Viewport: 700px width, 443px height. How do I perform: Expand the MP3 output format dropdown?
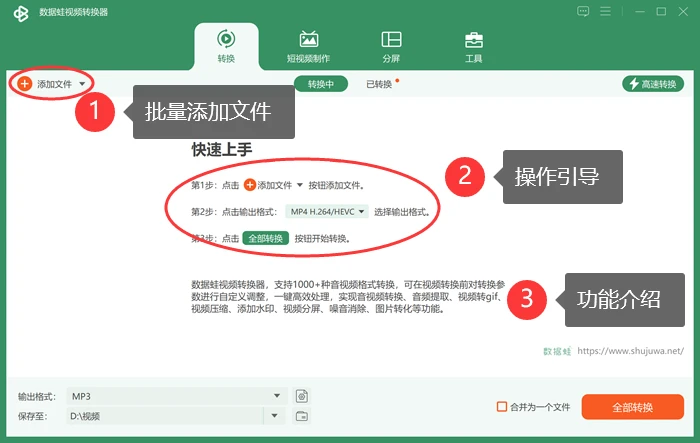[277, 396]
